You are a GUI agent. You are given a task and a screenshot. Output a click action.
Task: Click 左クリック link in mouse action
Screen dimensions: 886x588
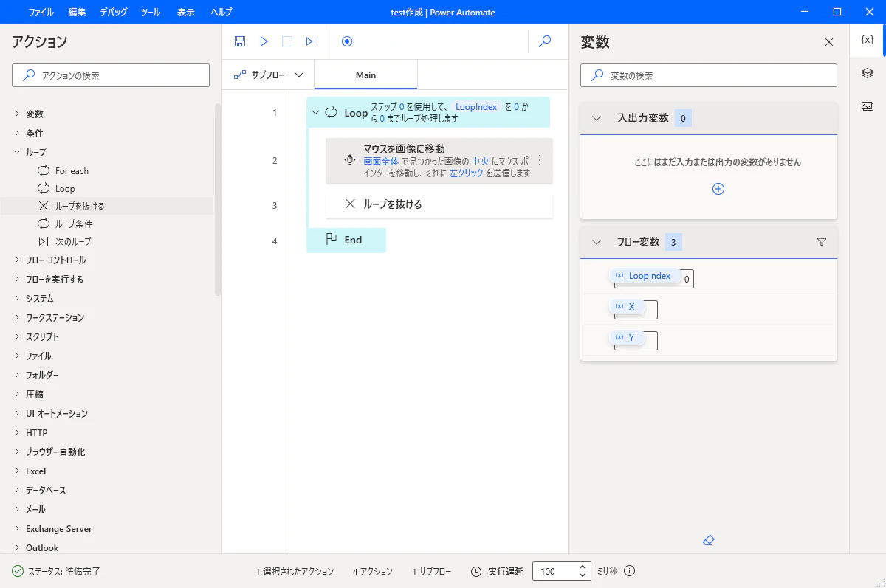click(x=466, y=173)
